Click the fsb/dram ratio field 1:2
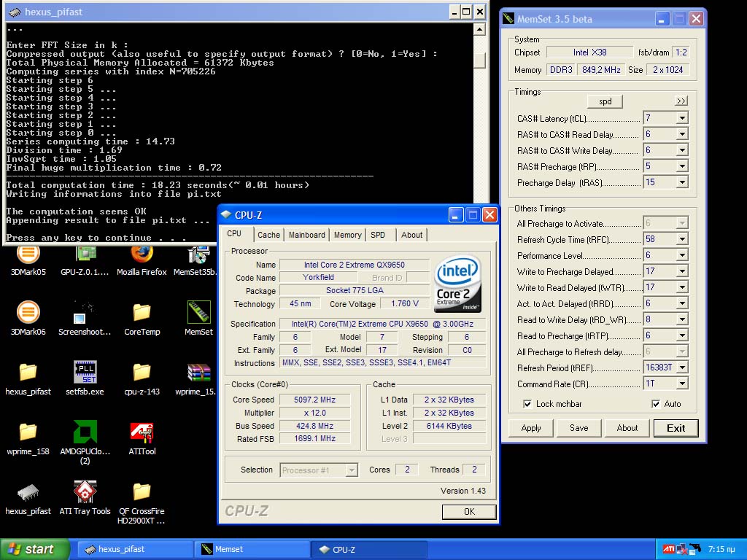Screen dimensions: 747x560 681,52
